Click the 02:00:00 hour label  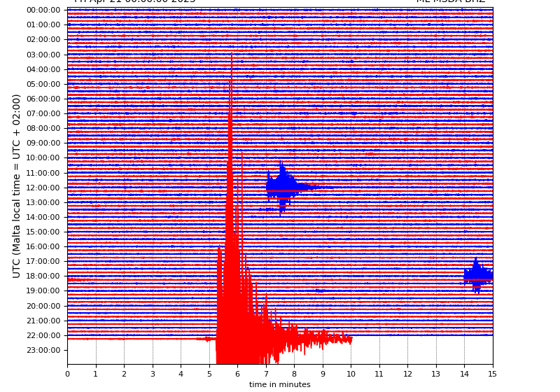click(x=43, y=39)
